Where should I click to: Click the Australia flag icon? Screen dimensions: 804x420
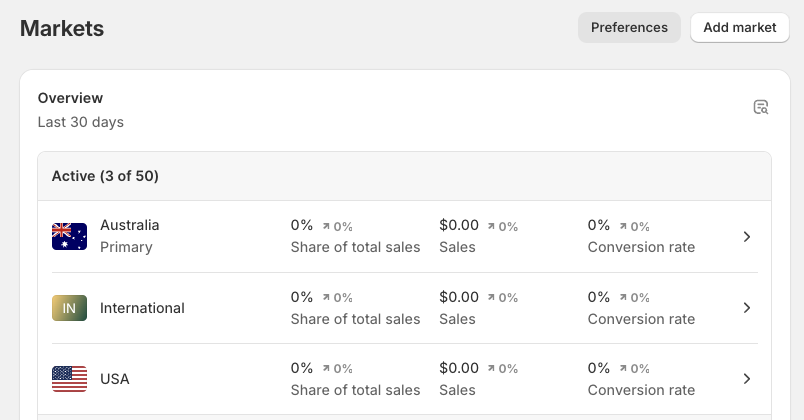pyautogui.click(x=69, y=236)
